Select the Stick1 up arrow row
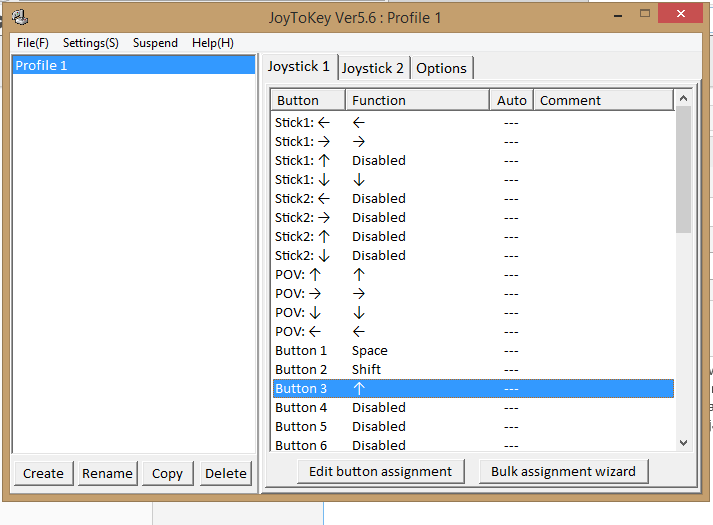 pyautogui.click(x=473, y=161)
